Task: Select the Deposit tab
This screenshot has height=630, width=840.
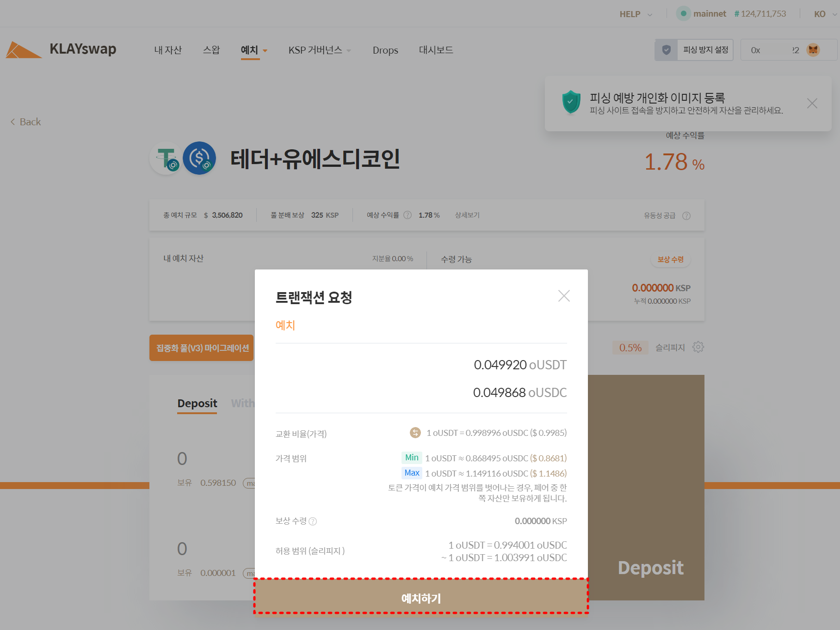Action: [x=197, y=403]
